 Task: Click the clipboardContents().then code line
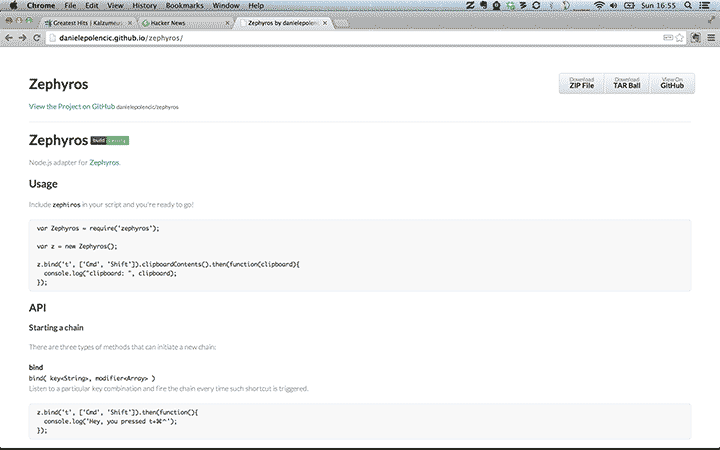tap(168, 264)
